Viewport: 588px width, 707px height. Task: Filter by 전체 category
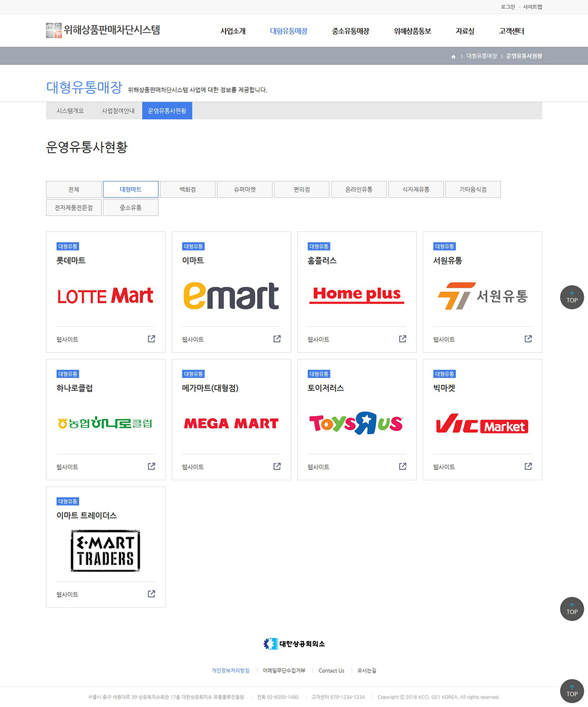point(74,189)
